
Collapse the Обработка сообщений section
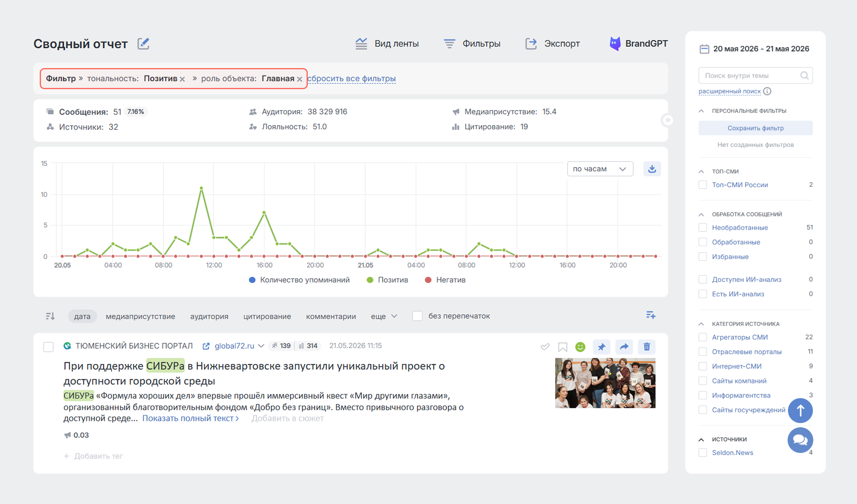pyautogui.click(x=701, y=214)
